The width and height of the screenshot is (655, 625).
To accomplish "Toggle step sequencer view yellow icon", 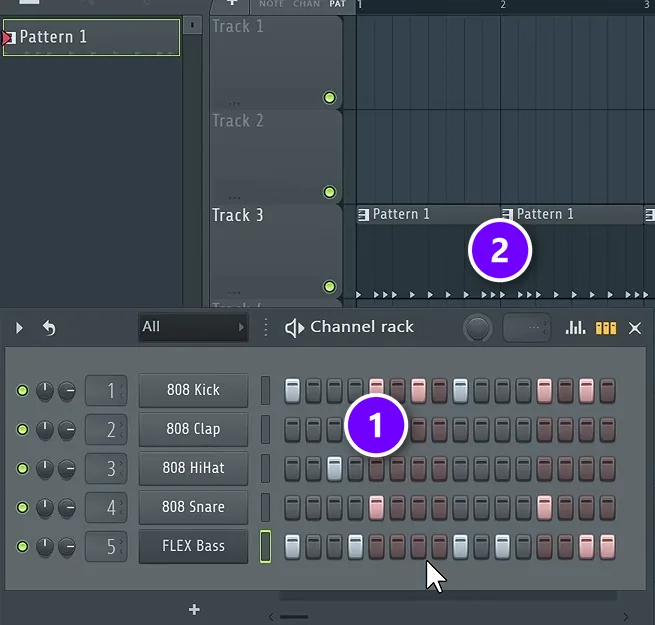I will [606, 328].
